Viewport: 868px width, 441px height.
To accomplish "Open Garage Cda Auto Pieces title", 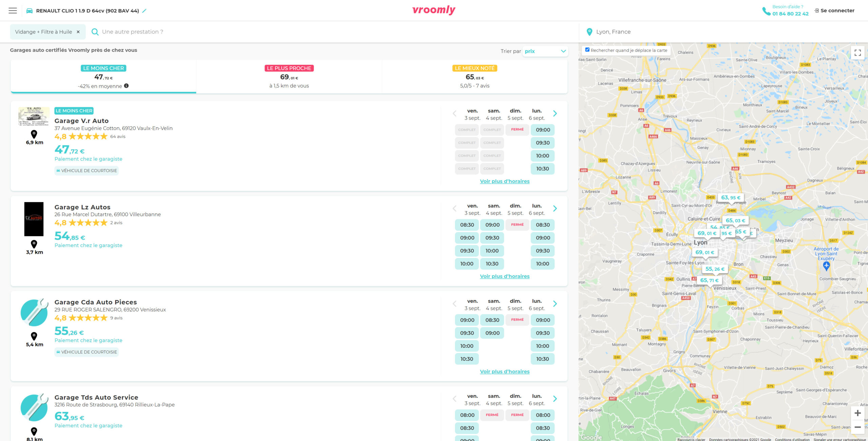I will (x=96, y=302).
